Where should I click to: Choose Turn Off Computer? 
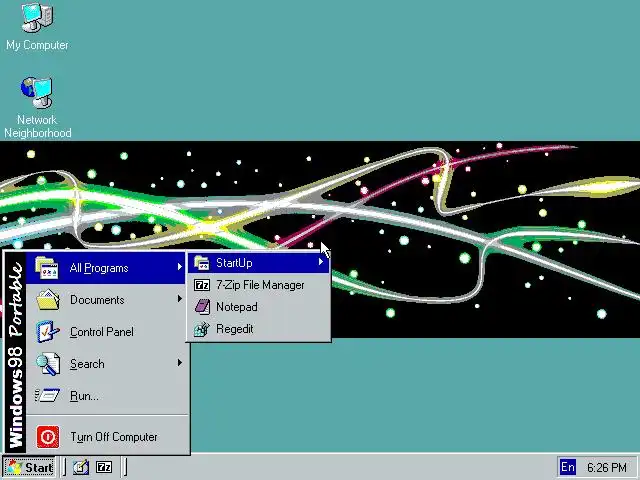tap(106, 437)
